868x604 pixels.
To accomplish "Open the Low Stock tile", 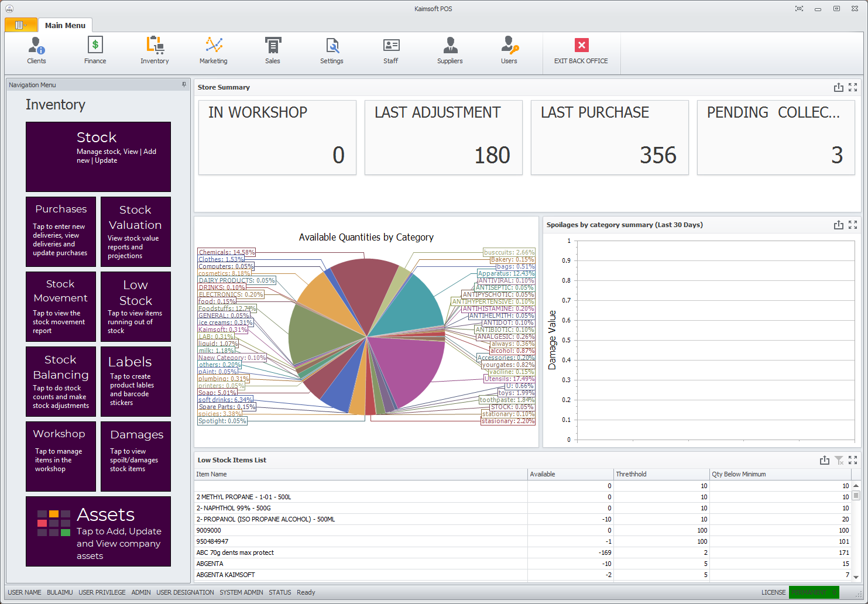I will coord(136,307).
